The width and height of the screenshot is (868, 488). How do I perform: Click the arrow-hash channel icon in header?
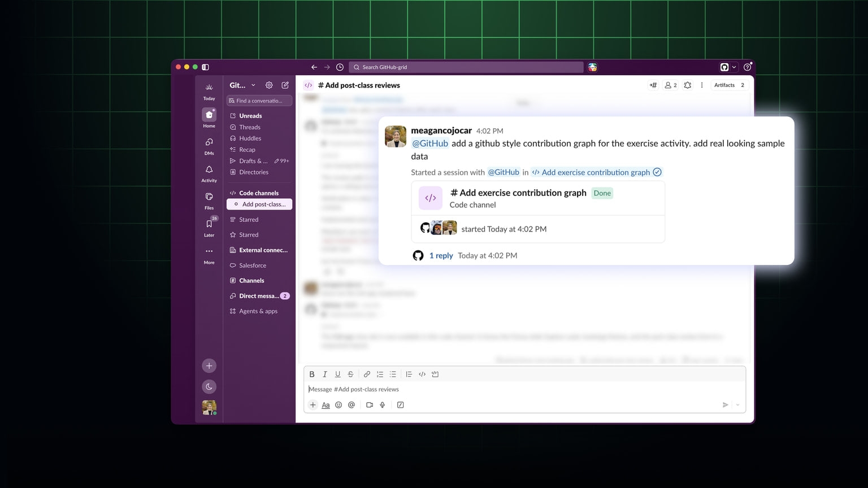click(653, 85)
